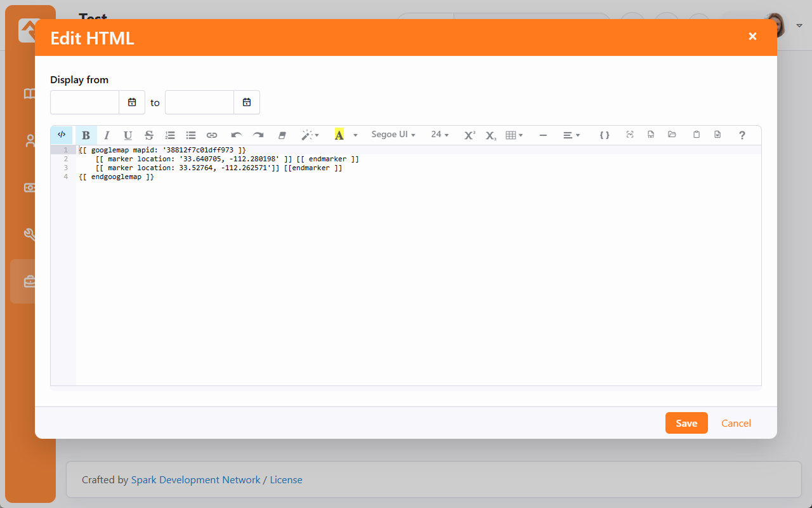The image size is (812, 508).
Task: Open the Segoe UI font dropdown
Action: (393, 135)
